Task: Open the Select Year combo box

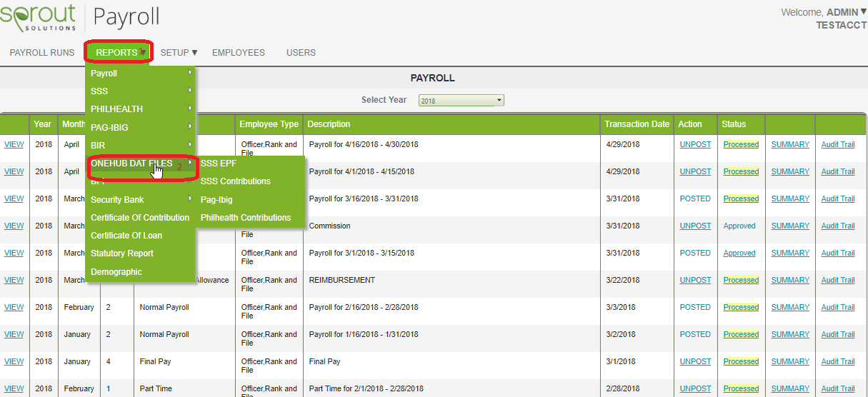Action: click(462, 101)
